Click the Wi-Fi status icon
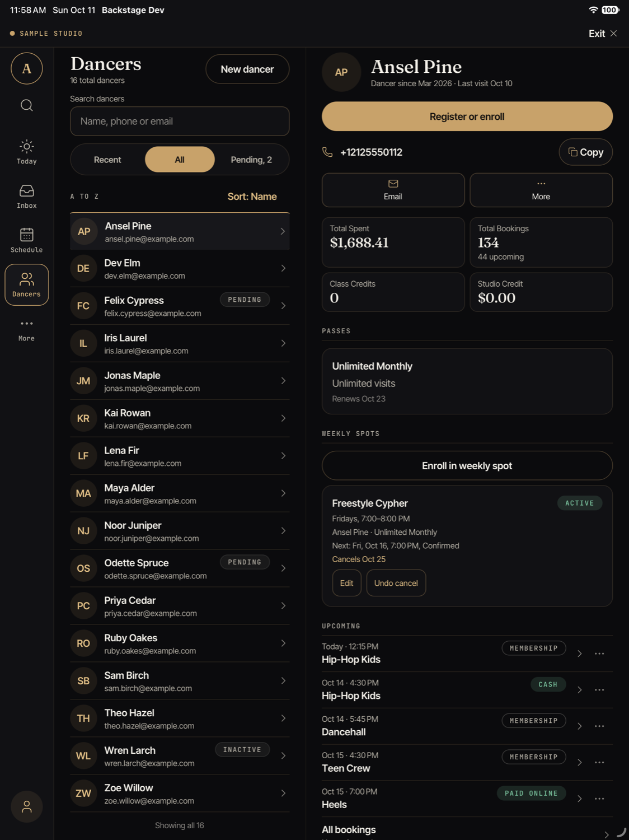Screen dimensions: 629x840 593,10
